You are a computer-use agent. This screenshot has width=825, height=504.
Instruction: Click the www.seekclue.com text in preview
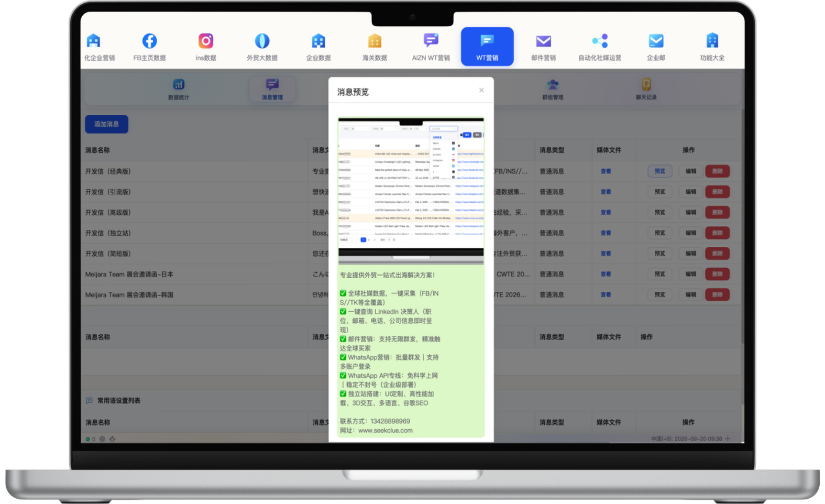pos(385,431)
